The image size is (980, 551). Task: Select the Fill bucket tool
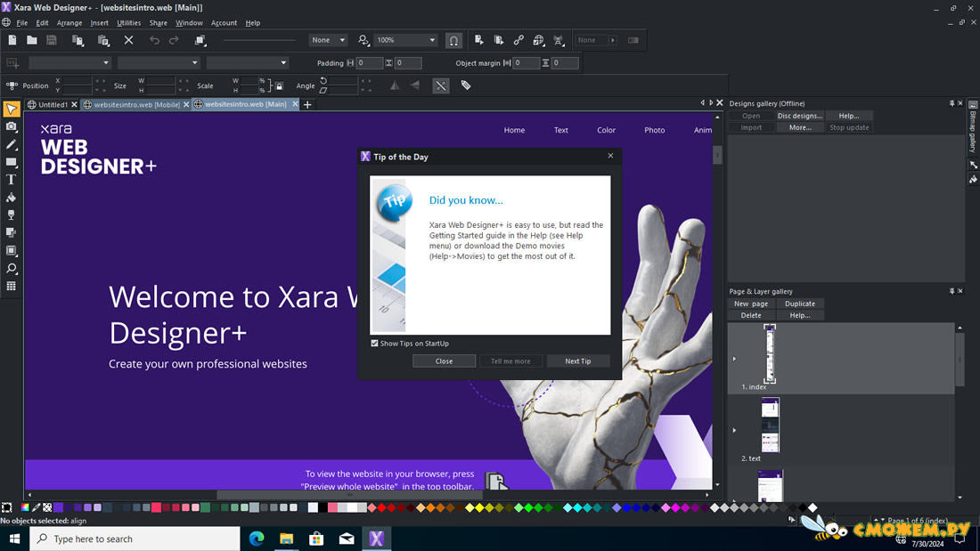tap(12, 198)
